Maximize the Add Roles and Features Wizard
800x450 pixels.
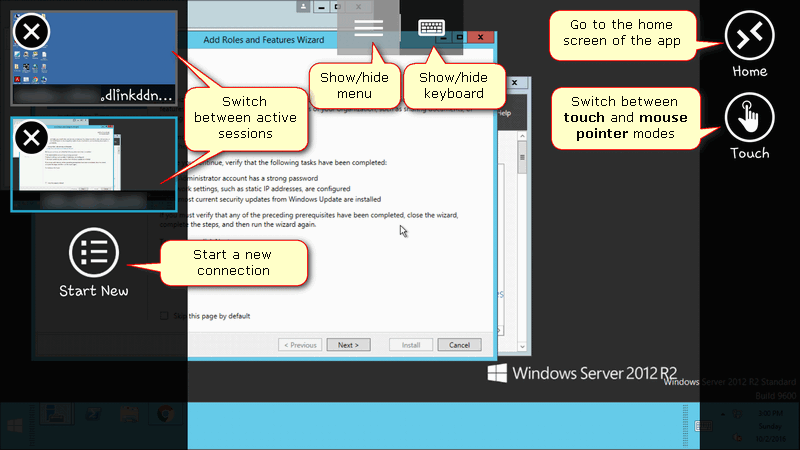pyautogui.click(x=460, y=37)
